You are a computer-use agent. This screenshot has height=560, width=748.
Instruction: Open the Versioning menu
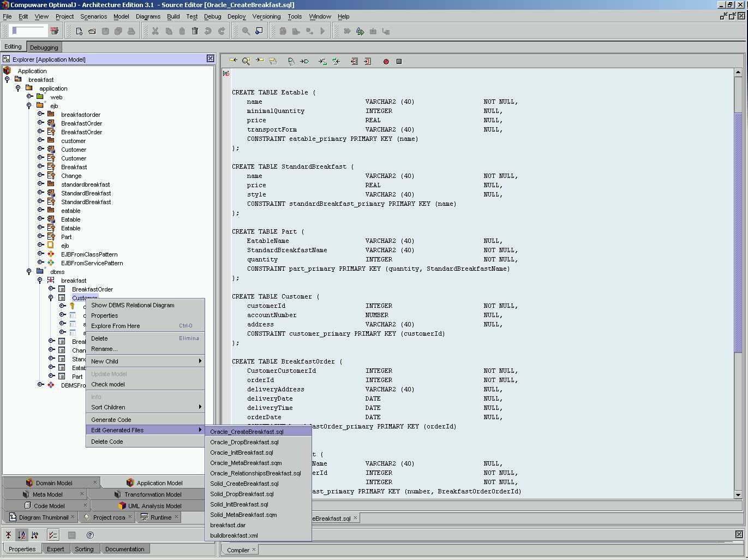[x=266, y=16]
